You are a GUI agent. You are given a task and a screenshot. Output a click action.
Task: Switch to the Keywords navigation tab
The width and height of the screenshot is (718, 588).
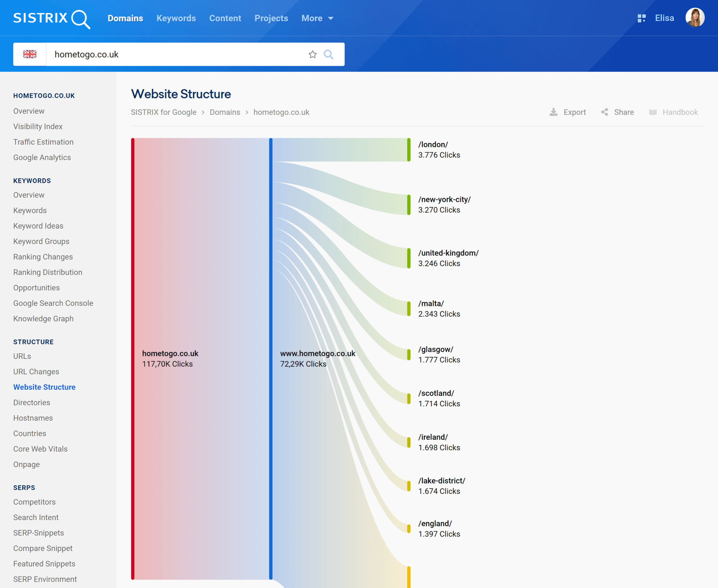point(176,18)
